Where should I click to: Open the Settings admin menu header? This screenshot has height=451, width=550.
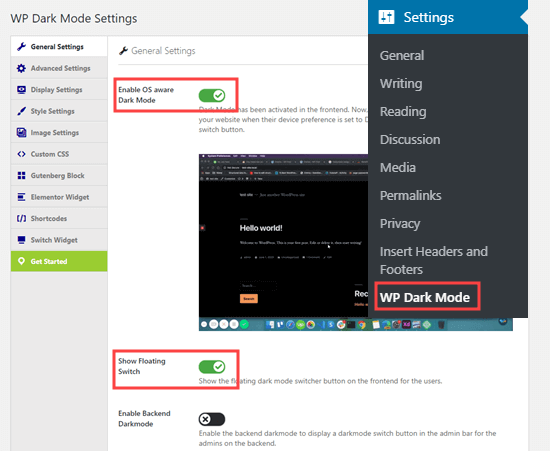448,17
